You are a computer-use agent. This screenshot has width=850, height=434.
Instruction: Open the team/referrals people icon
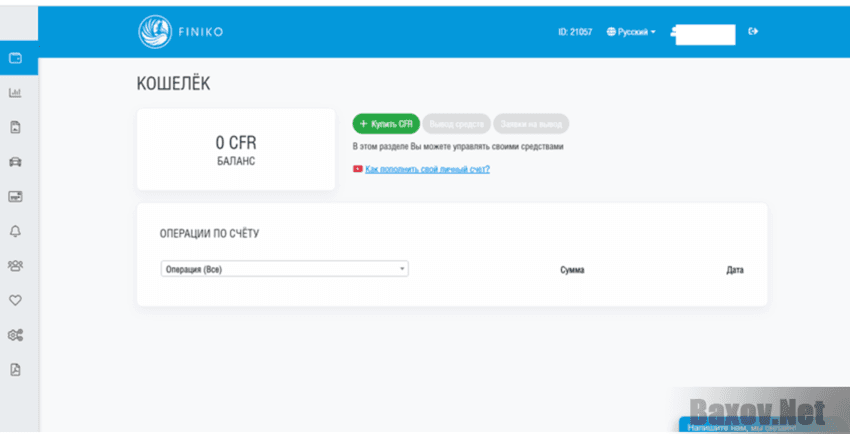click(x=15, y=265)
